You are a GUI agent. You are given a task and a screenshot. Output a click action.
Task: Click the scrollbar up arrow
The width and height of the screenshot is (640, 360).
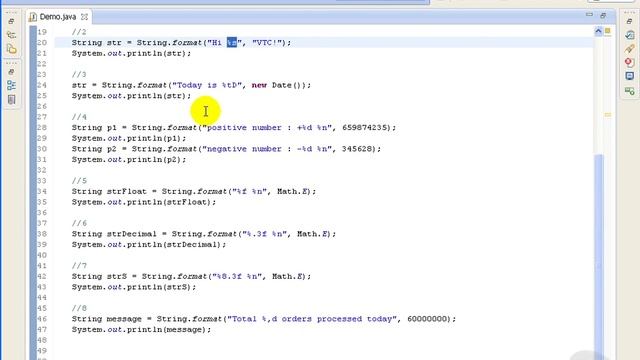pos(598,31)
